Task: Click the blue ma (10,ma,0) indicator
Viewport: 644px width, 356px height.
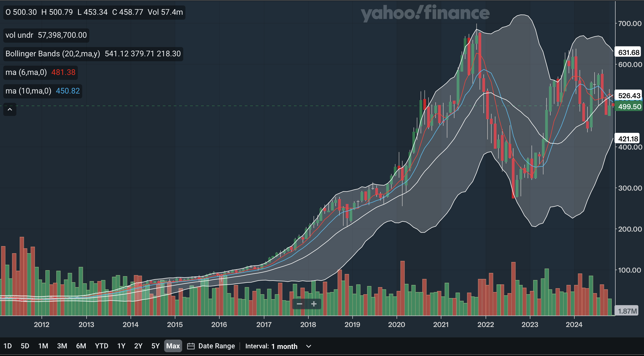Action: [x=28, y=91]
